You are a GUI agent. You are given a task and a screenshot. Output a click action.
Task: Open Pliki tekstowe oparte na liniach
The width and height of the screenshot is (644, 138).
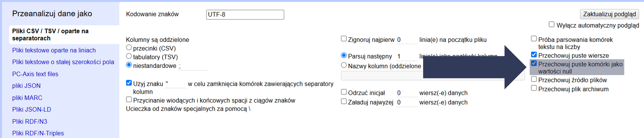[54, 50]
